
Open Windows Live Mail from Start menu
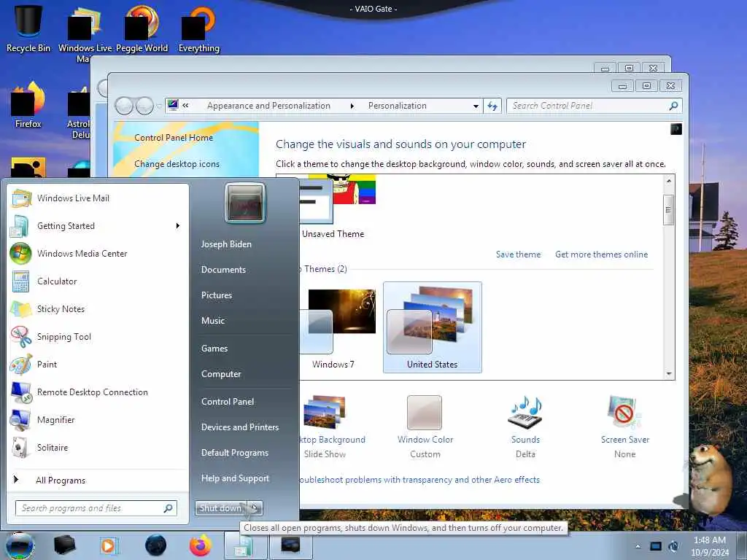click(x=98, y=198)
